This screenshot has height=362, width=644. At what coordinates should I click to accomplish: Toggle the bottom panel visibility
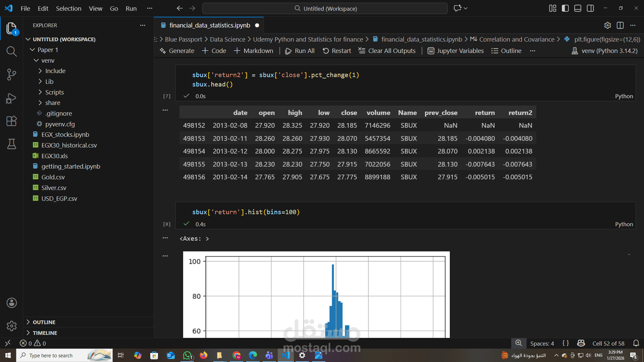(x=578, y=8)
